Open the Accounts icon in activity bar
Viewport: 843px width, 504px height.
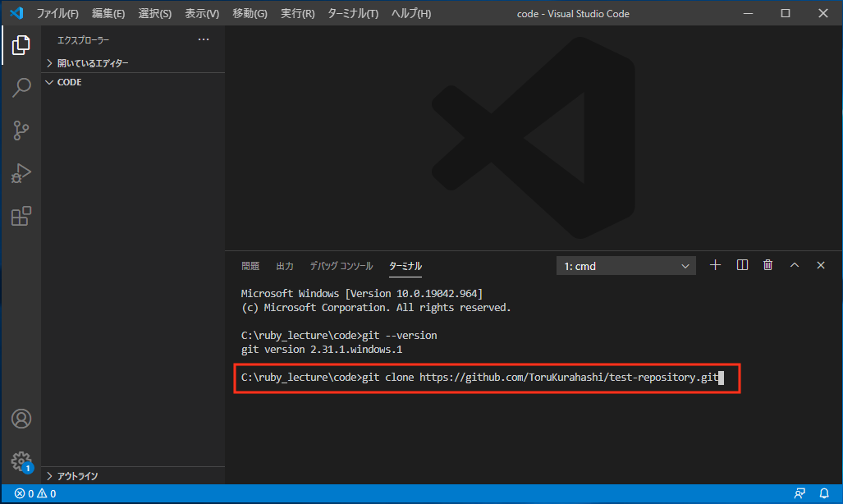pyautogui.click(x=21, y=419)
